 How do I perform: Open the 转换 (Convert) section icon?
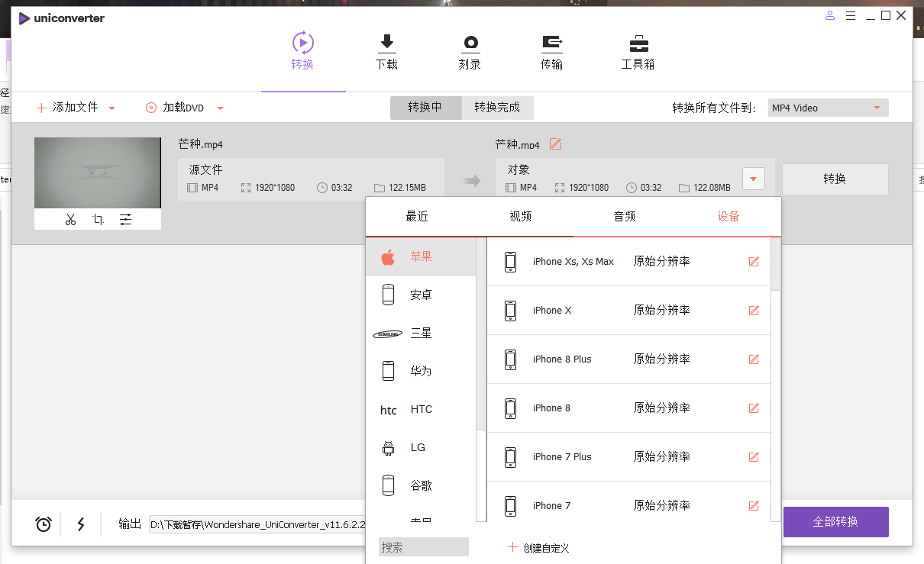coord(303,42)
